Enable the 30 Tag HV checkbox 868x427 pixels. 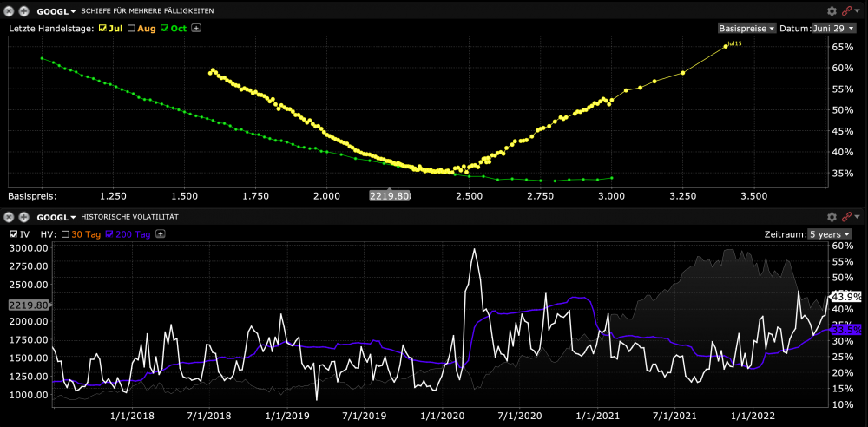65,233
